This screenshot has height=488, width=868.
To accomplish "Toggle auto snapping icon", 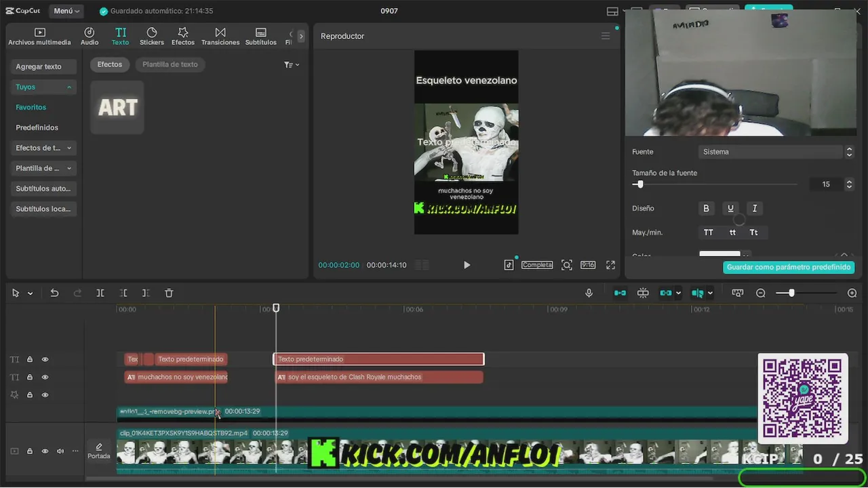I will coord(643,293).
